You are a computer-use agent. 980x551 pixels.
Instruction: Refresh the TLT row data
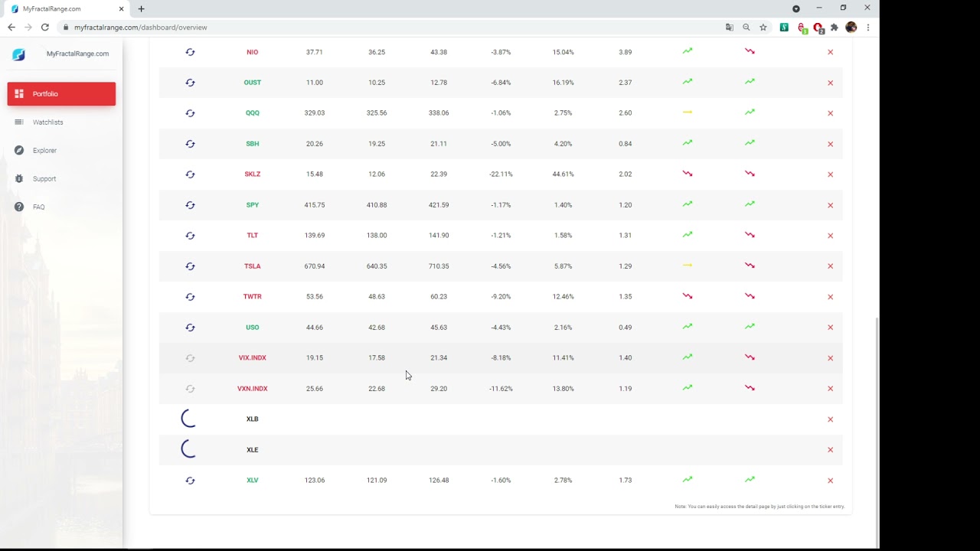(x=190, y=236)
